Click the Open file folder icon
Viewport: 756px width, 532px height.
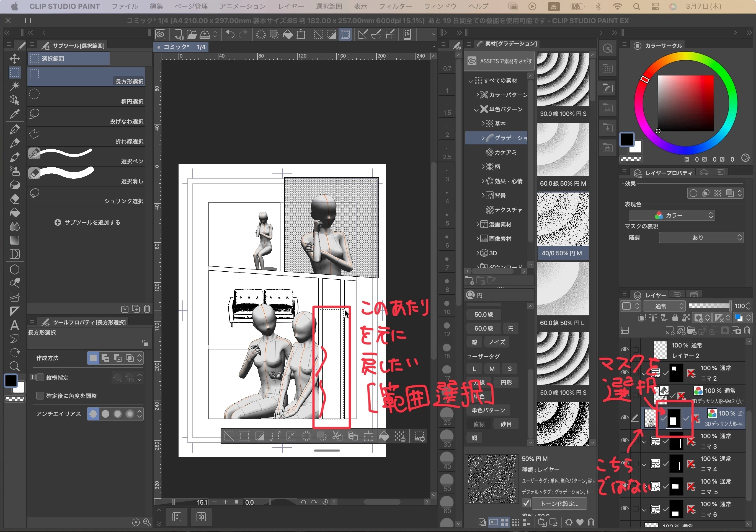tap(192, 34)
